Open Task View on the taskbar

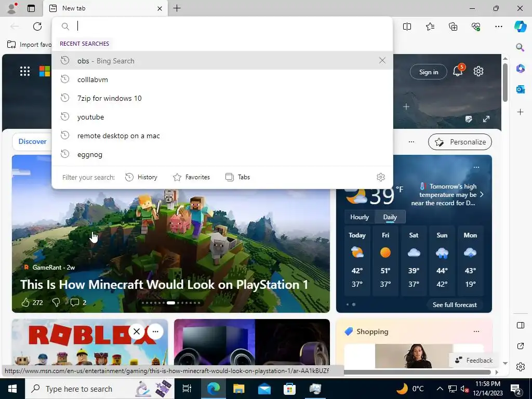point(187,389)
